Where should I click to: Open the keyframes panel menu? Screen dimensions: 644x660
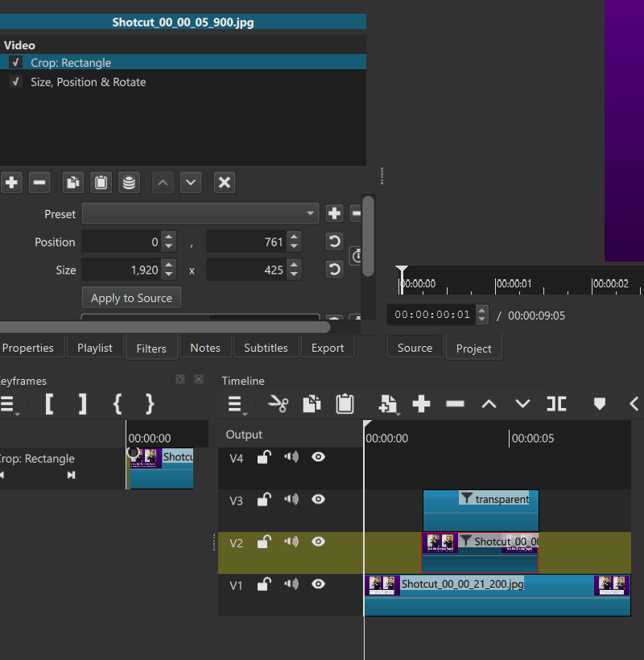click(6, 404)
